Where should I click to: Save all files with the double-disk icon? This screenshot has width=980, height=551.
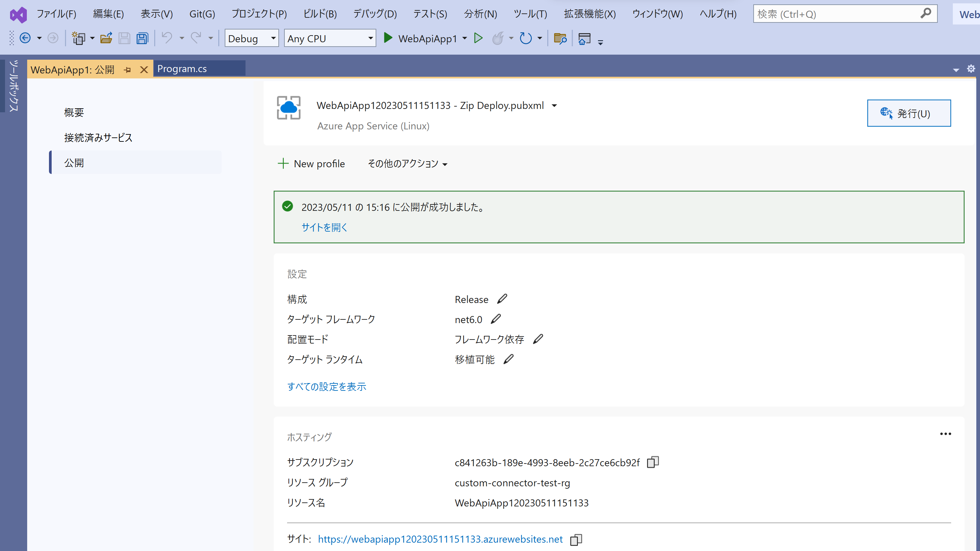(x=142, y=38)
